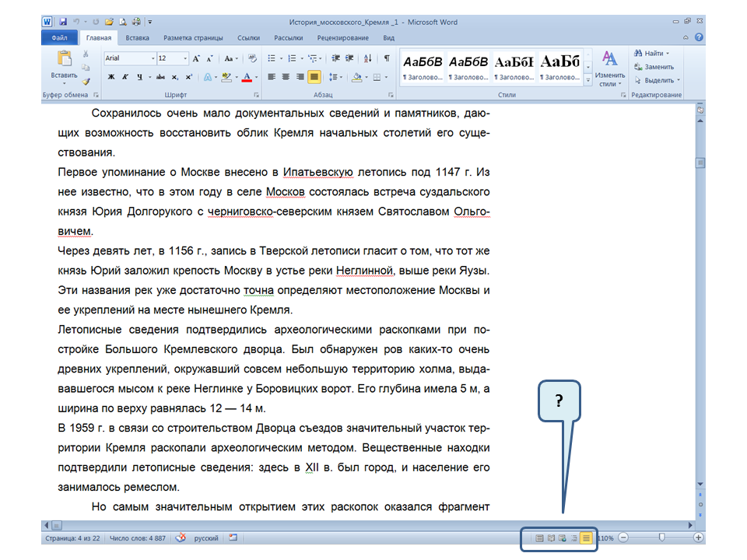Click the Sort A-Z icon
Screen dimensions: 747x560
click(367, 58)
